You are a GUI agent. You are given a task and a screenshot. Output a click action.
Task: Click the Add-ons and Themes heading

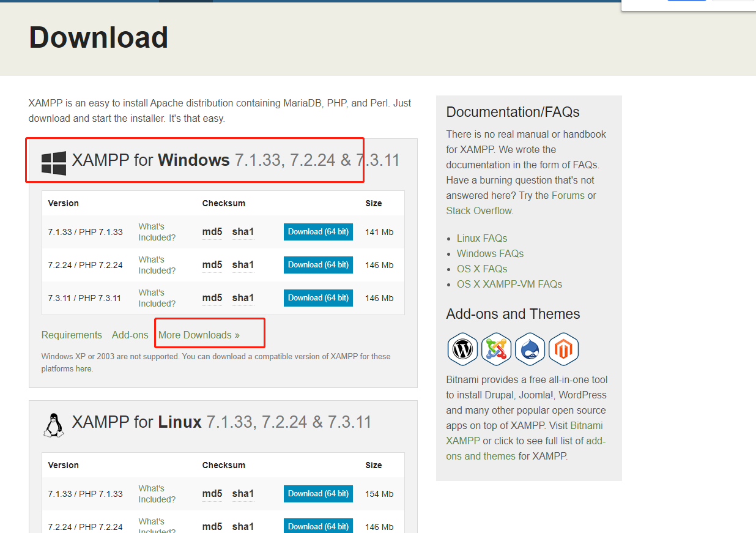(x=513, y=314)
